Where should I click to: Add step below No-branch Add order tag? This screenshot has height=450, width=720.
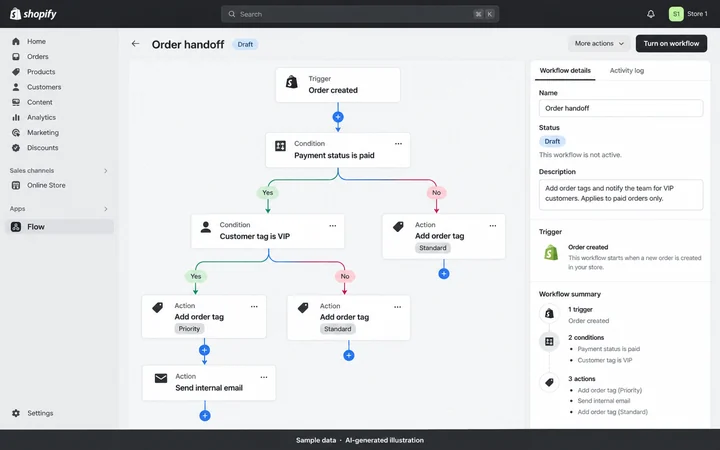click(444, 274)
